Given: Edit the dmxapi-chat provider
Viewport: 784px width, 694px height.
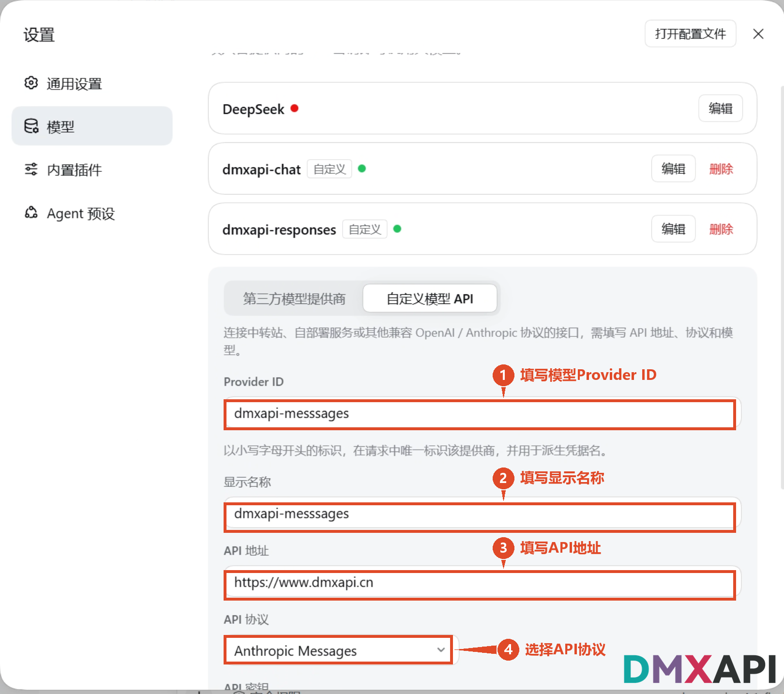Looking at the screenshot, I should tap(673, 168).
